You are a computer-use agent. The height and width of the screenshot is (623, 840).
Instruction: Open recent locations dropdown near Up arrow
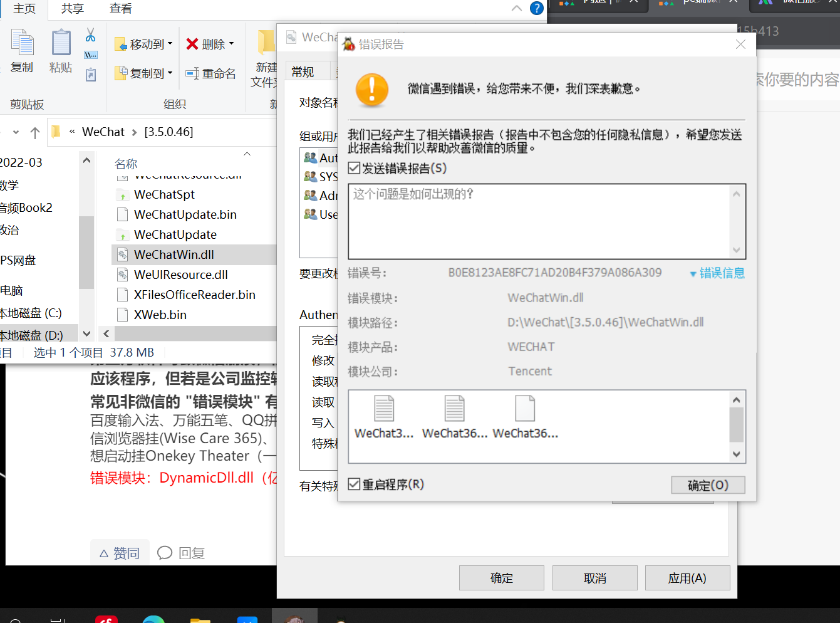coord(16,132)
